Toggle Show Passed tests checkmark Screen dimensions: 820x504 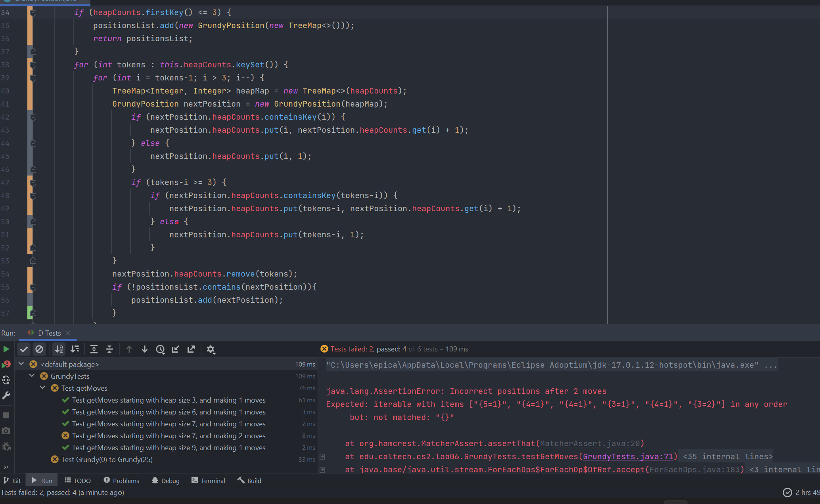click(24, 349)
